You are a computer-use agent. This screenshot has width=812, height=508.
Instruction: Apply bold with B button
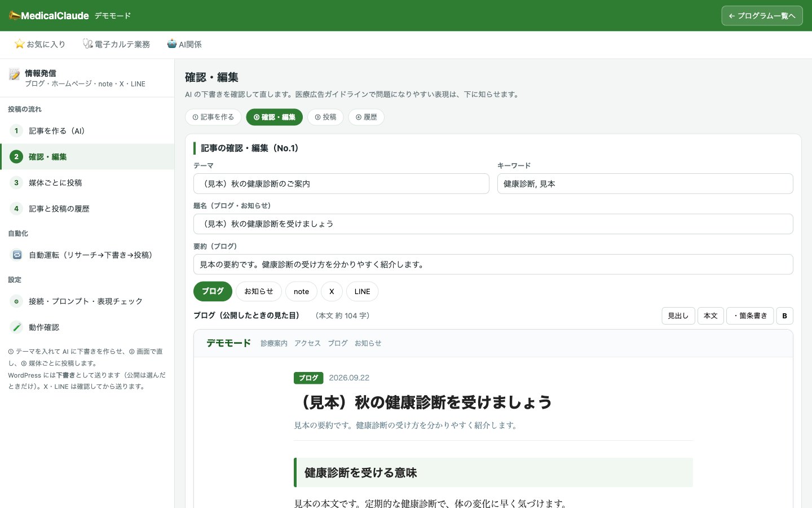[x=784, y=316]
